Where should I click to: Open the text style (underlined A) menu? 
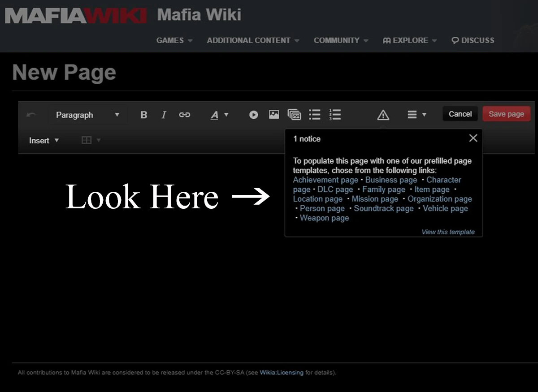coord(219,115)
